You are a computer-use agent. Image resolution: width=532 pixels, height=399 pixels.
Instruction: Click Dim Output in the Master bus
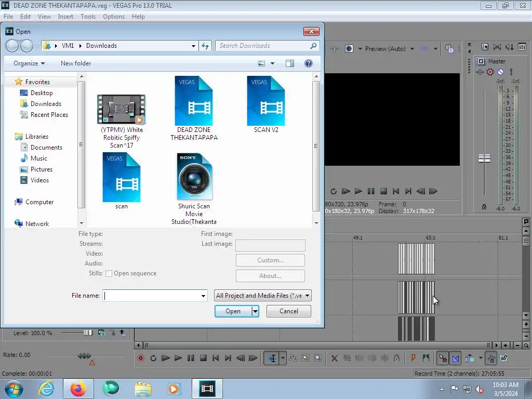(x=510, y=47)
